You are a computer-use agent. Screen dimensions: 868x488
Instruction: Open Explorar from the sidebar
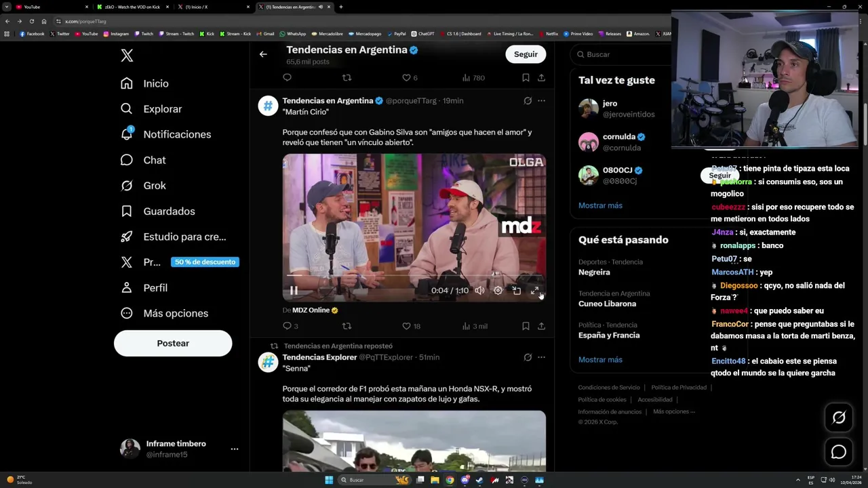pos(151,109)
